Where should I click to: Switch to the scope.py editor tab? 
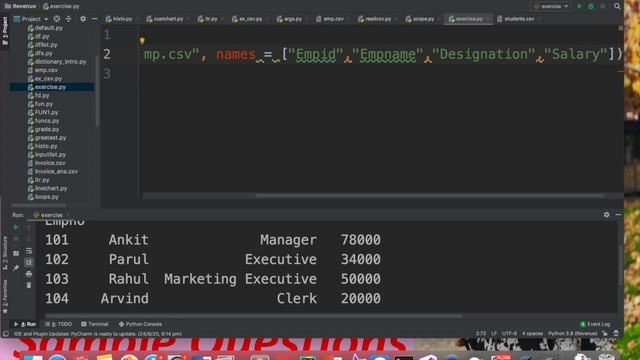click(422, 19)
